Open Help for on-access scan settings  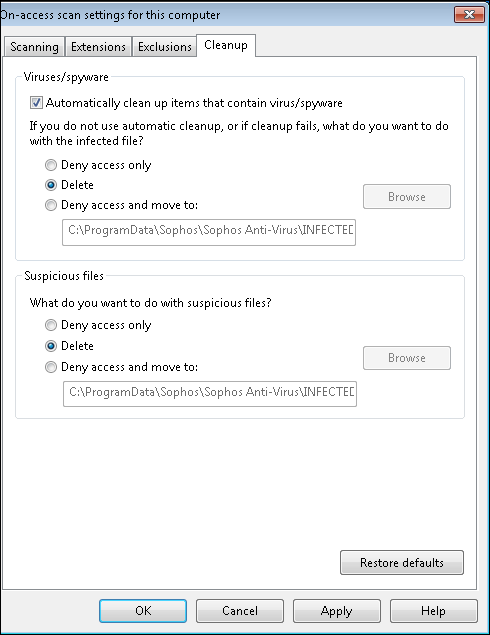[x=433, y=611]
